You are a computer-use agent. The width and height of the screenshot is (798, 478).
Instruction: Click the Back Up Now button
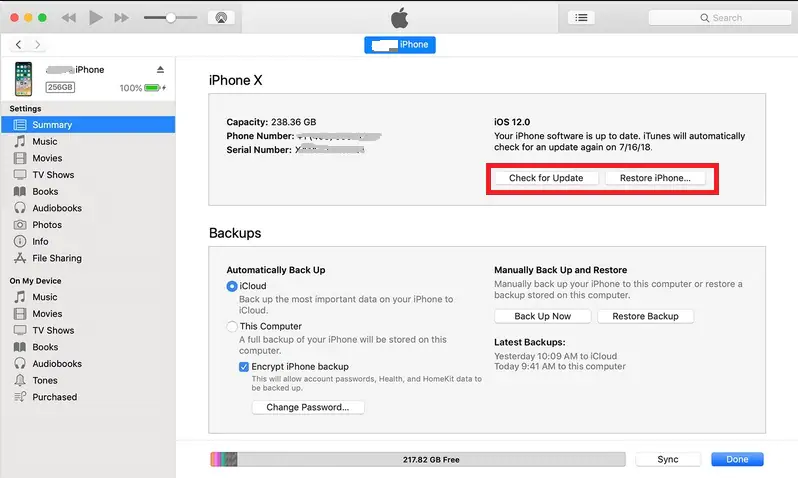543,316
